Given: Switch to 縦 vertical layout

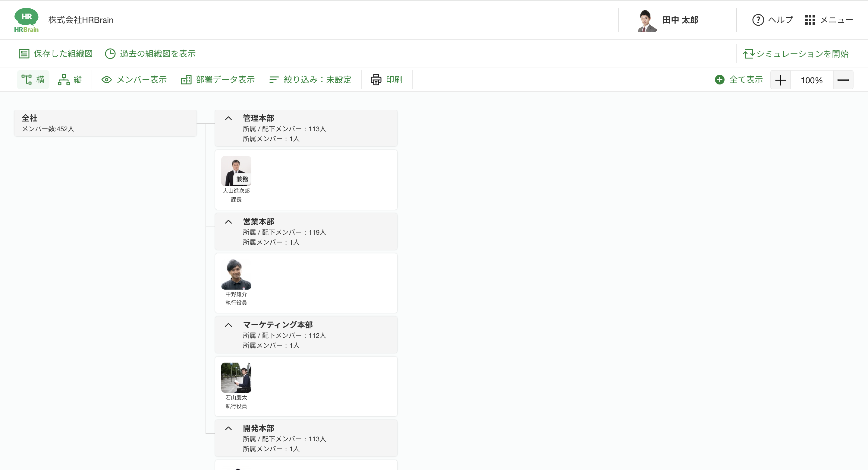Looking at the screenshot, I should 70,80.
